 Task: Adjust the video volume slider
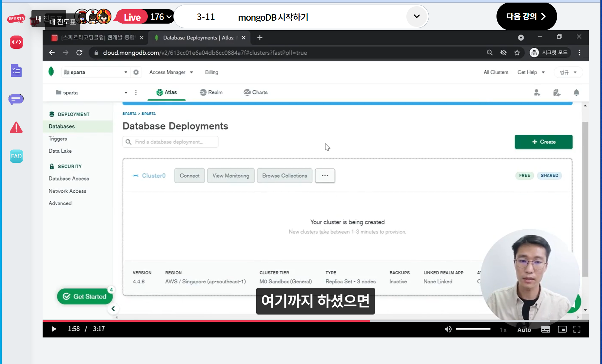(473, 329)
